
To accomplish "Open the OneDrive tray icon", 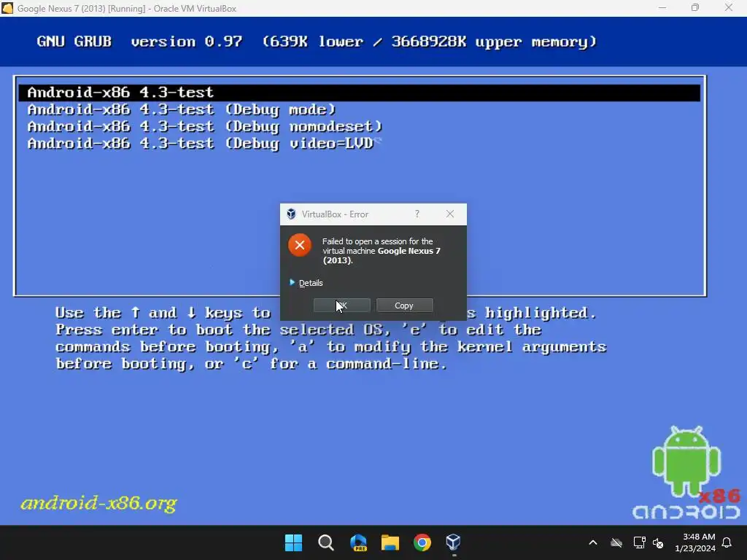I will (x=616, y=542).
